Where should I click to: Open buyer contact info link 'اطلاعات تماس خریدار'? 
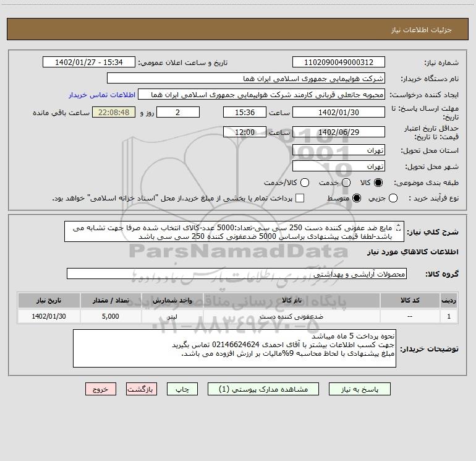pos(102,95)
